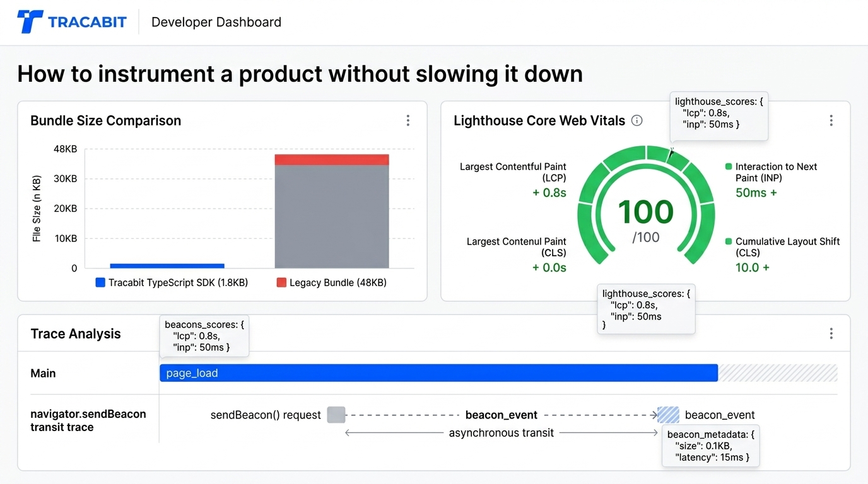
Task: Click blue Tracabit TypeScript SDK legend swatch
Action: click(x=100, y=282)
